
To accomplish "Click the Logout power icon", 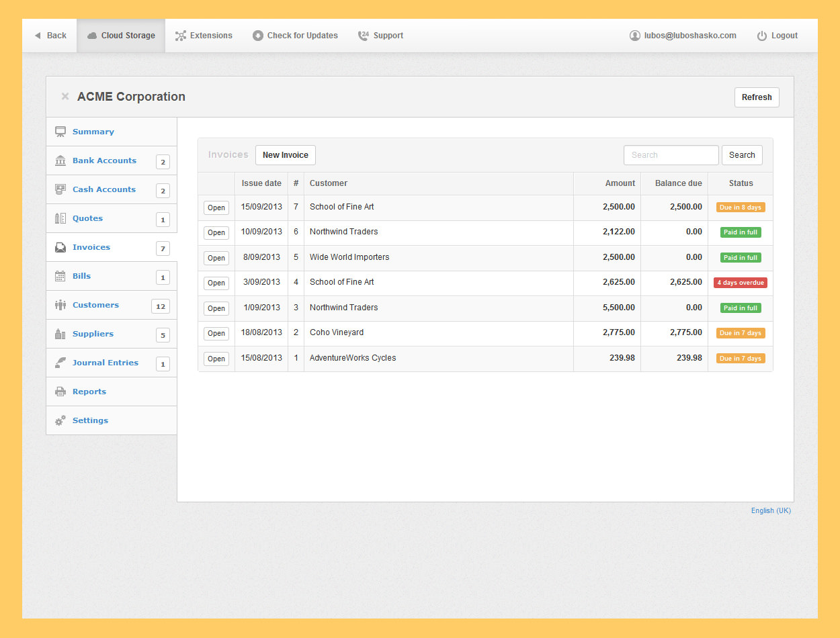I will [x=762, y=36].
